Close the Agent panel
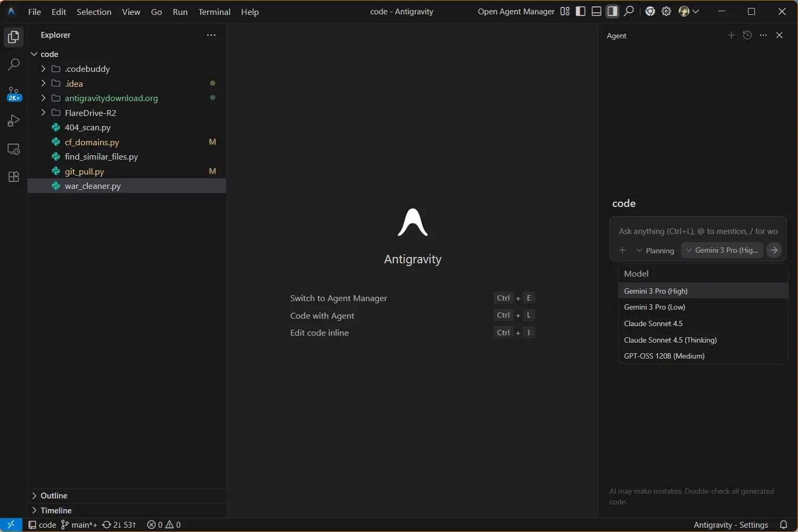The image size is (798, 532). (779, 35)
